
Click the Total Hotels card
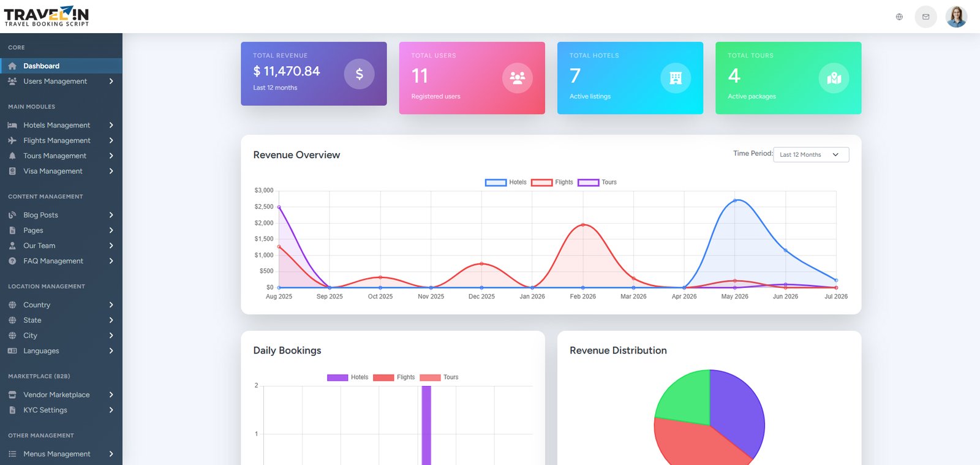pyautogui.click(x=630, y=78)
